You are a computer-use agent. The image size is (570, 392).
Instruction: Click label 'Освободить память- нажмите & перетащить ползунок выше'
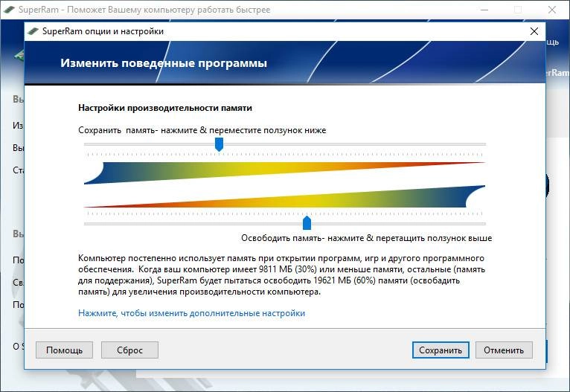[366, 238]
